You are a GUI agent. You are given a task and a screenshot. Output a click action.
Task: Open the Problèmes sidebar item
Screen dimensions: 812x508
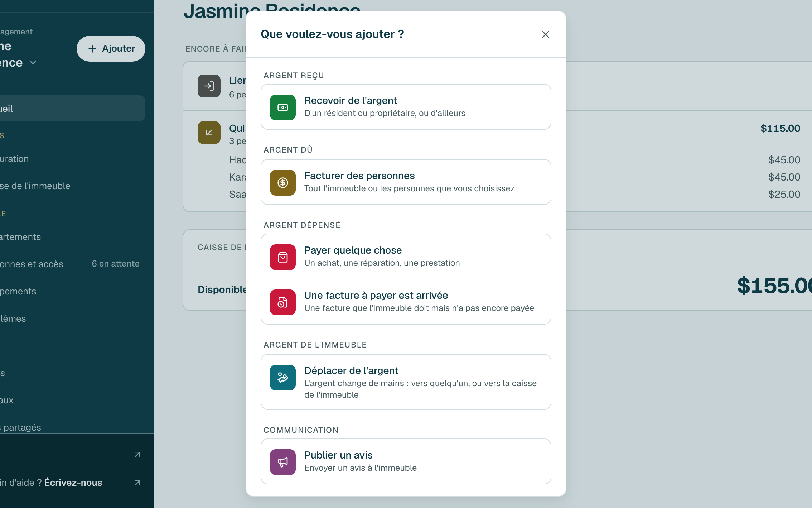[73, 318]
